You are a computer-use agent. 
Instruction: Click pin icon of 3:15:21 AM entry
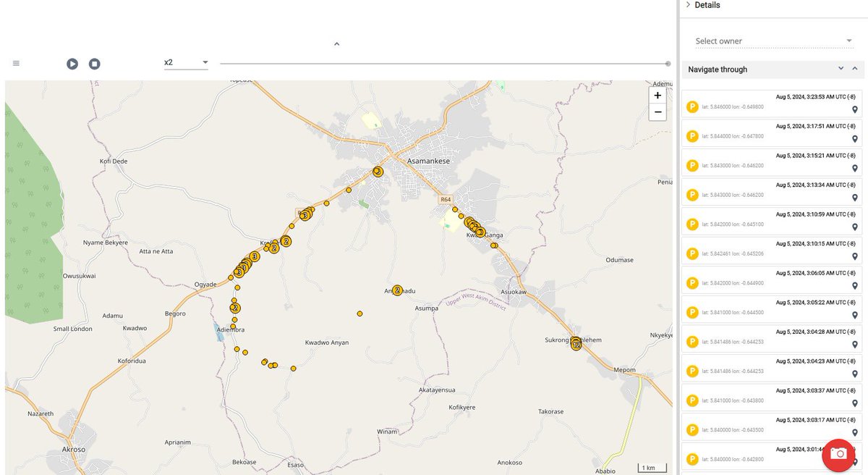pos(854,169)
